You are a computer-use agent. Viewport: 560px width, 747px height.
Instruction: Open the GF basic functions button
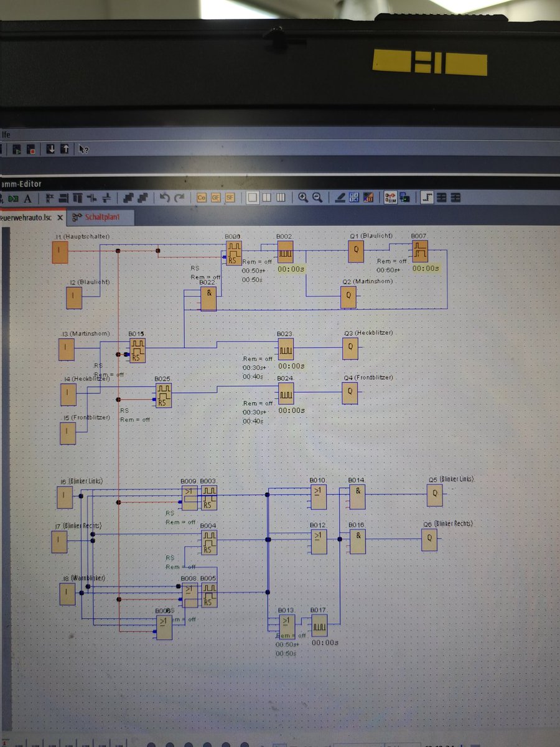(215, 197)
